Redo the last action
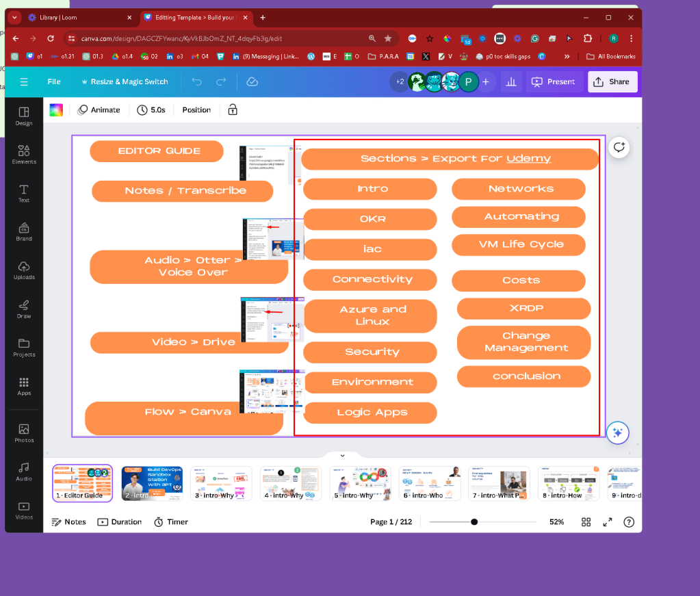The image size is (700, 596). coord(221,81)
